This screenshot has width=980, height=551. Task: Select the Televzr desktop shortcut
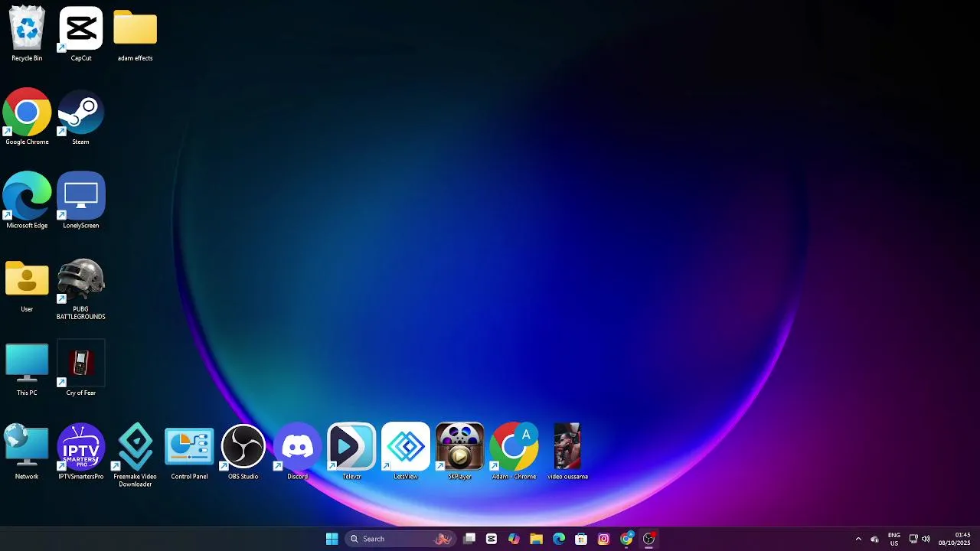[x=351, y=452]
